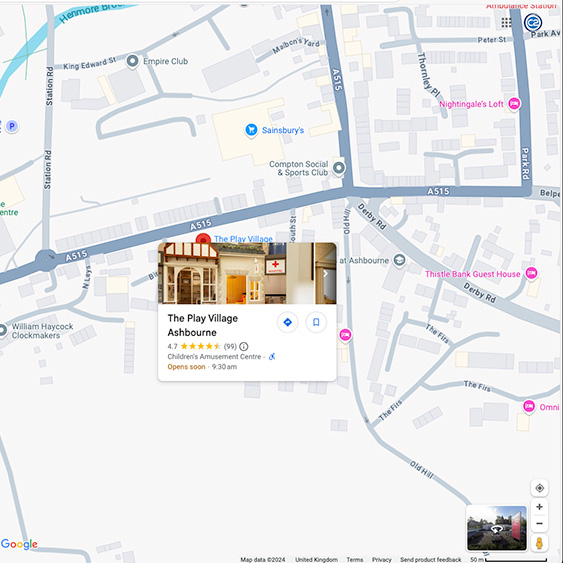Click the Nightingale's Loft label
563x563 pixels.
coord(471,104)
